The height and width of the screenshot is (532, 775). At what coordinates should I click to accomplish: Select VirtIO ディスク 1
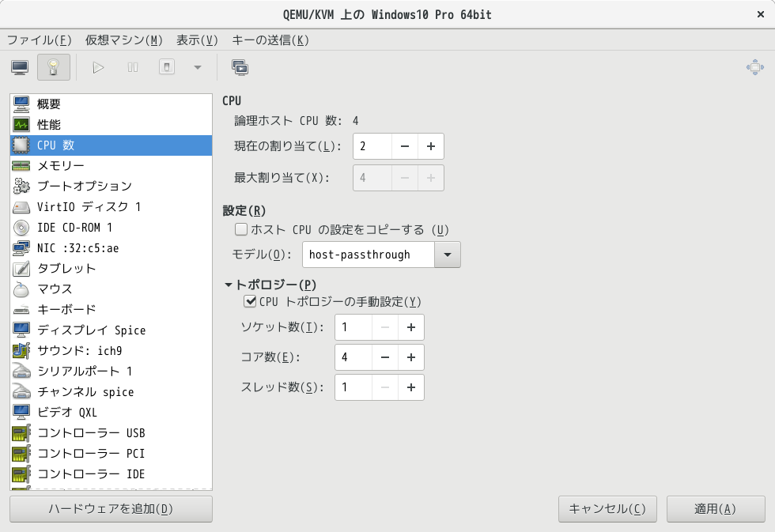click(112, 207)
